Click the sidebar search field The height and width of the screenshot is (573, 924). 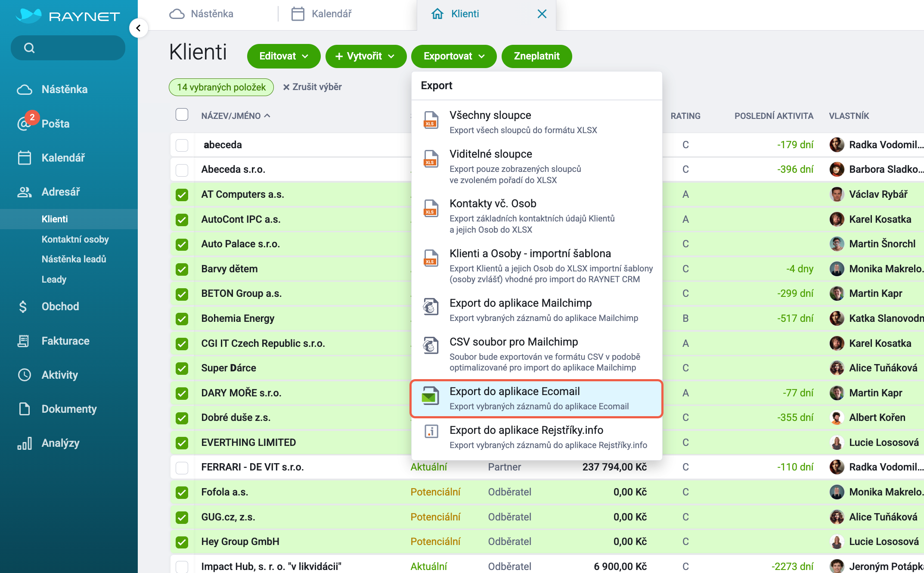(x=68, y=48)
